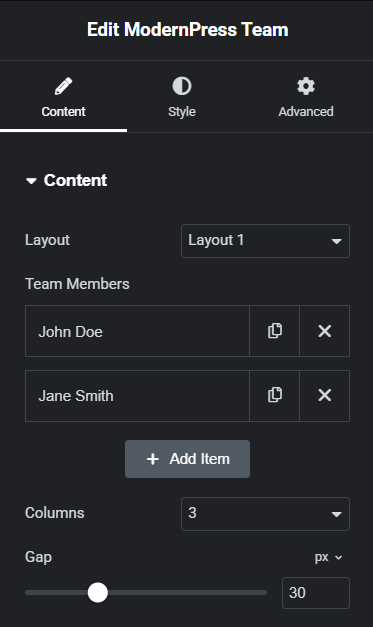Click the gear Advanced icon
This screenshot has width=373, height=627.
point(306,86)
